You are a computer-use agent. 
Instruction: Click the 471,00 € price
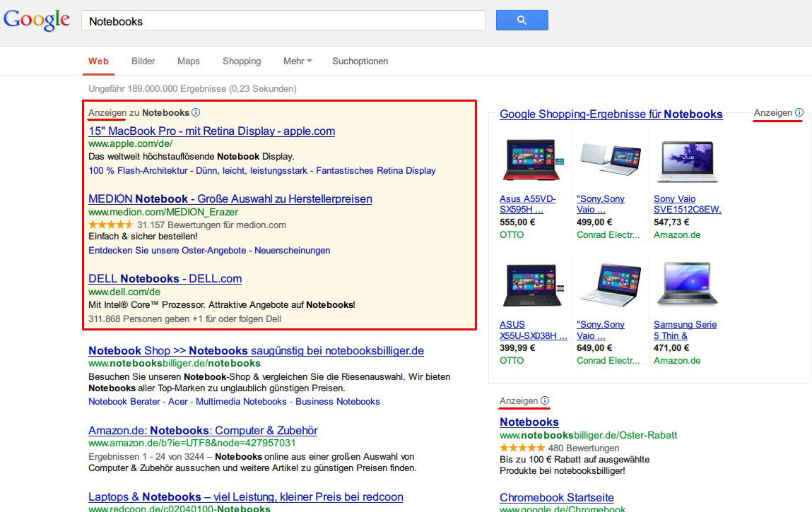coord(671,348)
